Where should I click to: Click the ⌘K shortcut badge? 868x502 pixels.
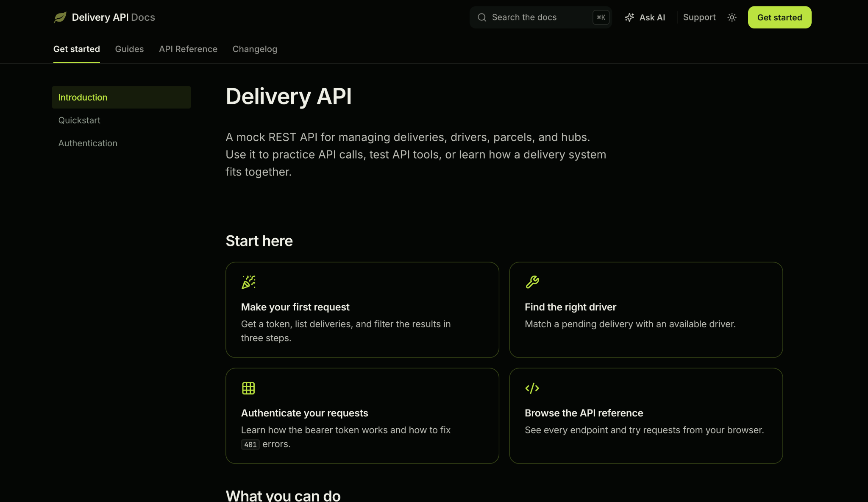(x=601, y=17)
